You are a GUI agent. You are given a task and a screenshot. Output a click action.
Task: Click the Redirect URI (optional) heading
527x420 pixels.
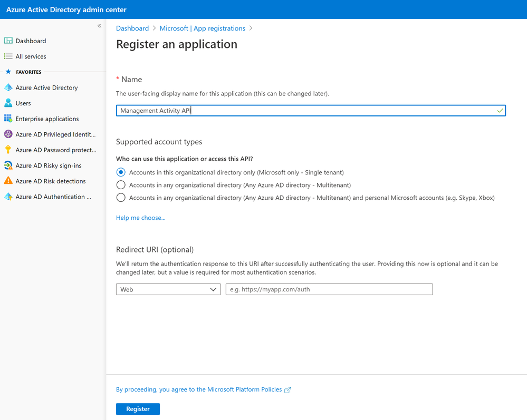(x=155, y=249)
